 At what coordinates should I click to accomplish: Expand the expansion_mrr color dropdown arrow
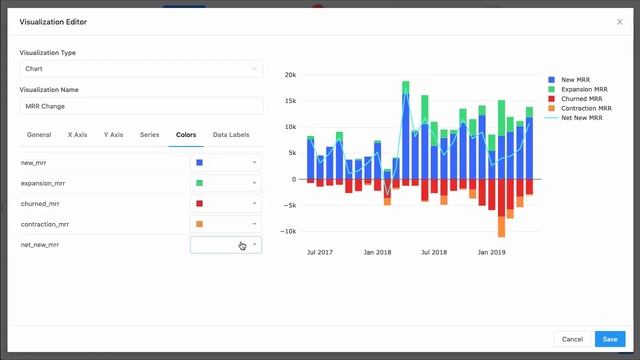tap(254, 183)
